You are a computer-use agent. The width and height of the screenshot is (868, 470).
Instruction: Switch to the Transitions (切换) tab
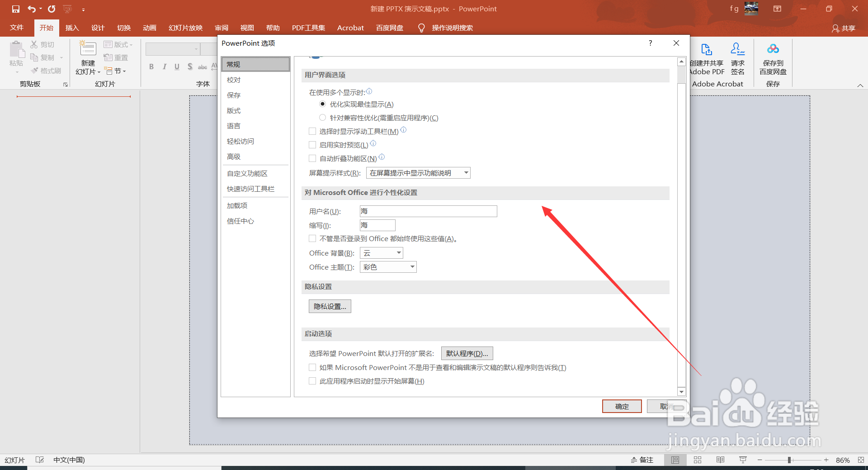click(x=124, y=28)
